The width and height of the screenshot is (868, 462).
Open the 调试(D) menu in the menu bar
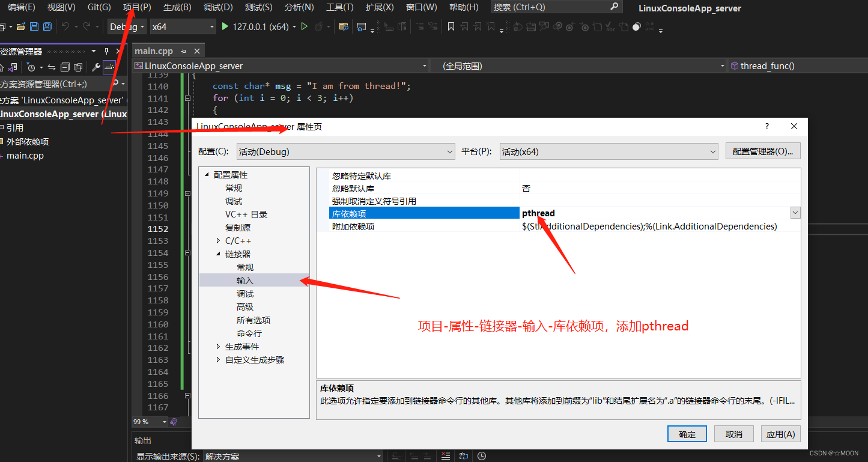[x=218, y=7]
